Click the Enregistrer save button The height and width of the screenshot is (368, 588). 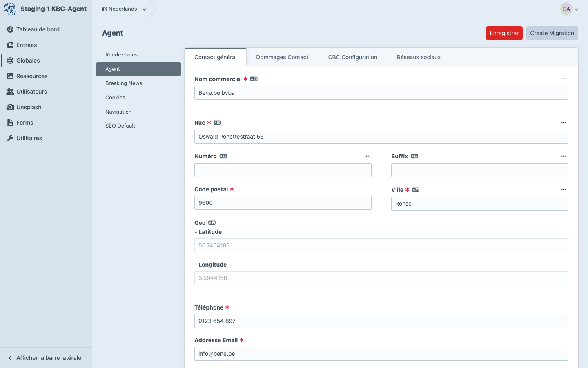(x=504, y=33)
